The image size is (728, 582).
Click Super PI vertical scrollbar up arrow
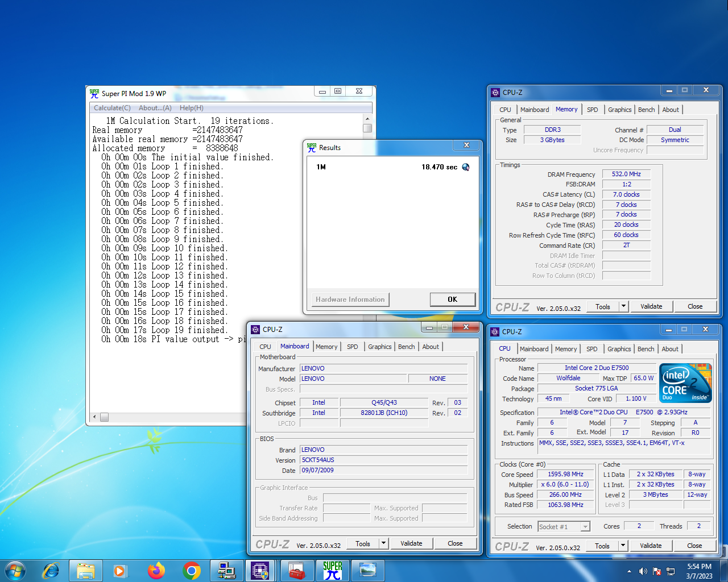tap(367, 119)
